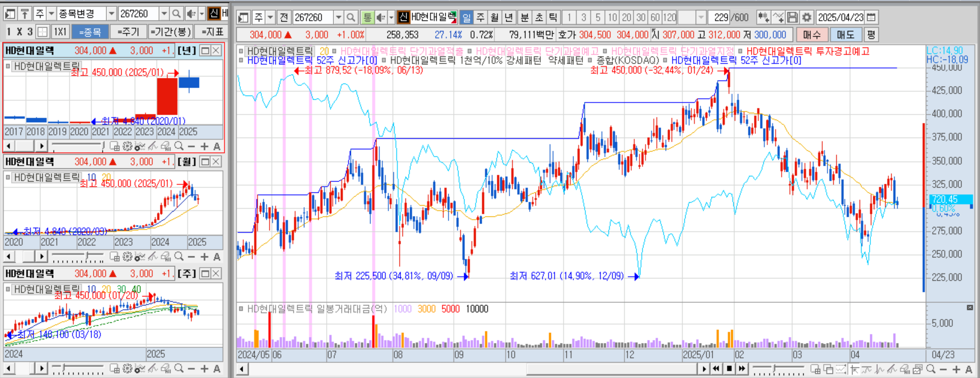Click the plus zoom-in icon in the main chart bottom bar
The height and width of the screenshot is (378, 980).
coord(956,369)
